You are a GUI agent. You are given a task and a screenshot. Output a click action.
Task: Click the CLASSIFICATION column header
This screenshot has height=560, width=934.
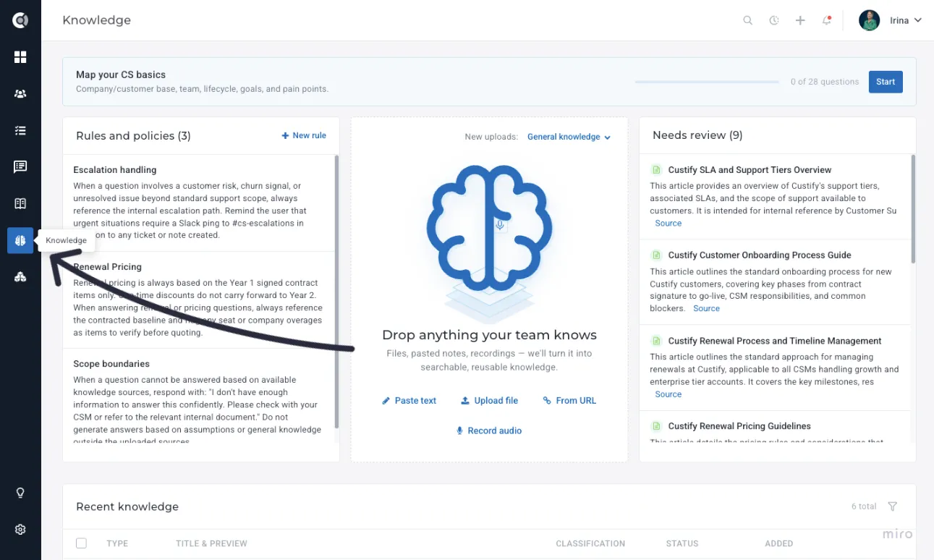(x=590, y=543)
